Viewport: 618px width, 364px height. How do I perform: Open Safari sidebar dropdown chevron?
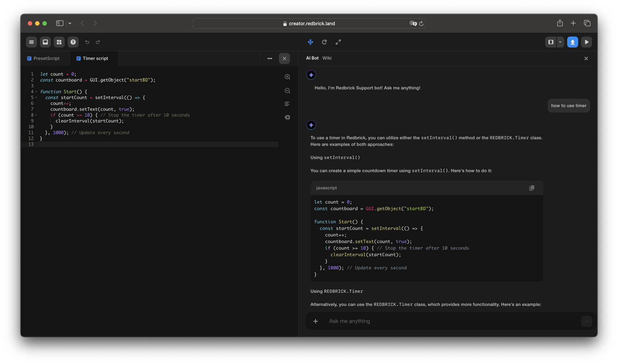point(70,23)
